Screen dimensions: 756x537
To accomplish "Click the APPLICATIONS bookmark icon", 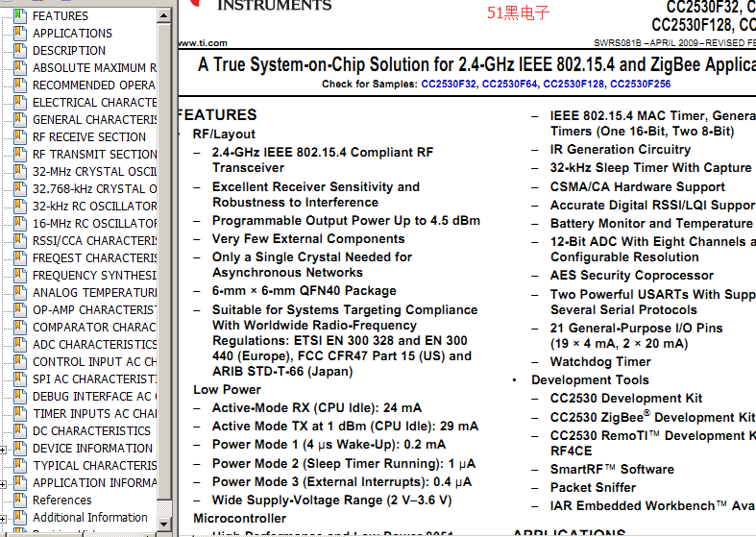I will 20,34.
